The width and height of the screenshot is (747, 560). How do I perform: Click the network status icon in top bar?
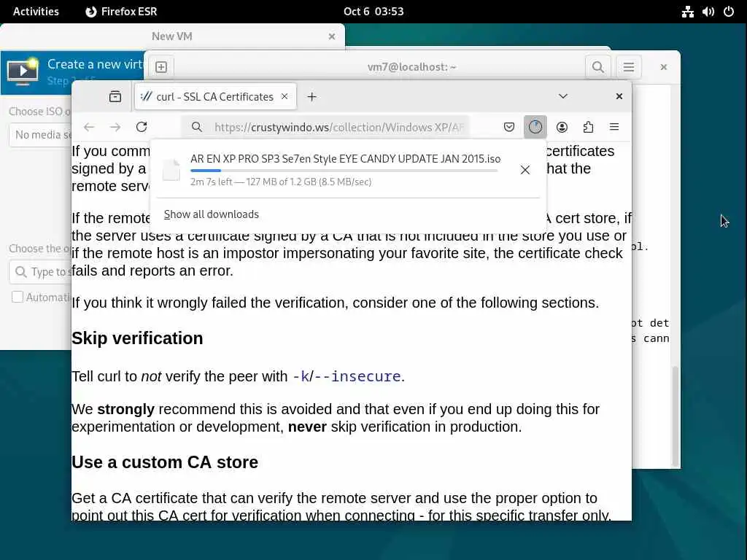[687, 12]
